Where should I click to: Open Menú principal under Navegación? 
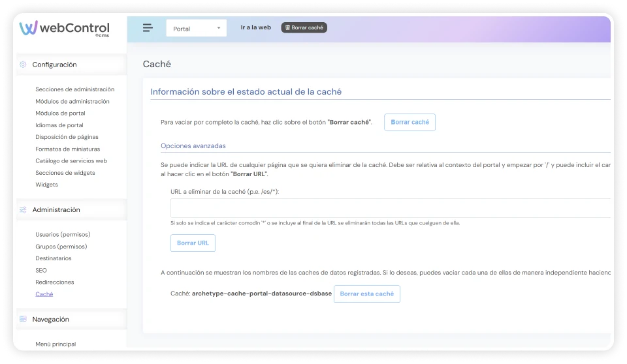[56, 344]
